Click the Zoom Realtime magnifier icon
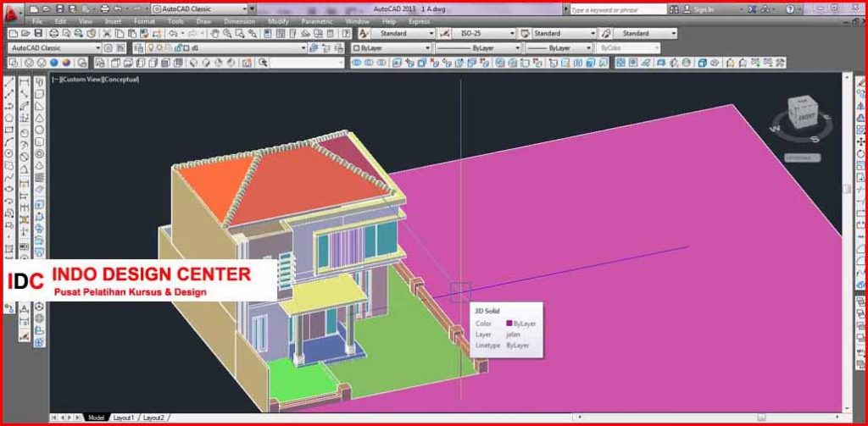This screenshot has width=868, height=426. [227, 34]
